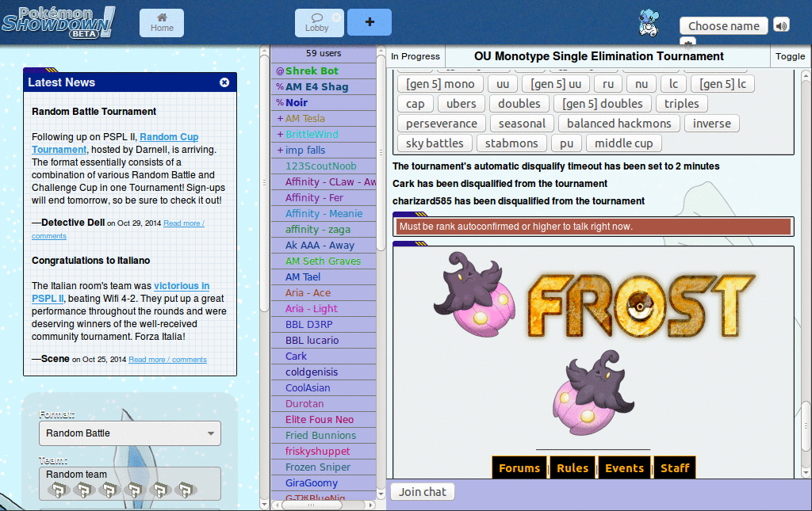Click the ubers format button
The image size is (812, 511).
pos(461,104)
